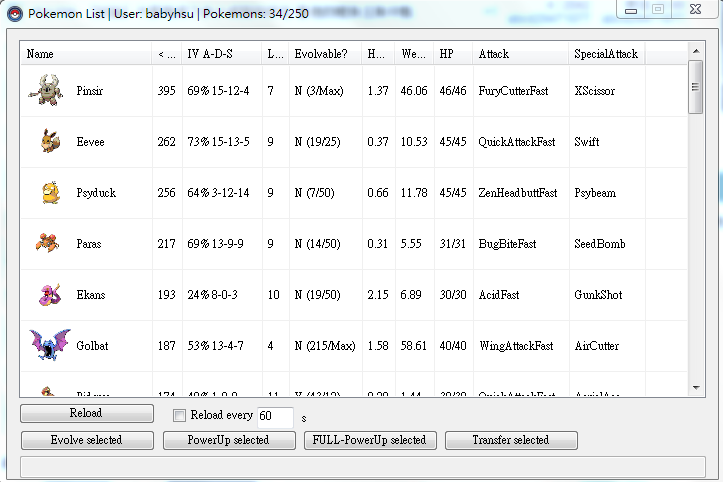Select the Golbat name text
This screenshot has height=482, width=723.
click(x=92, y=346)
